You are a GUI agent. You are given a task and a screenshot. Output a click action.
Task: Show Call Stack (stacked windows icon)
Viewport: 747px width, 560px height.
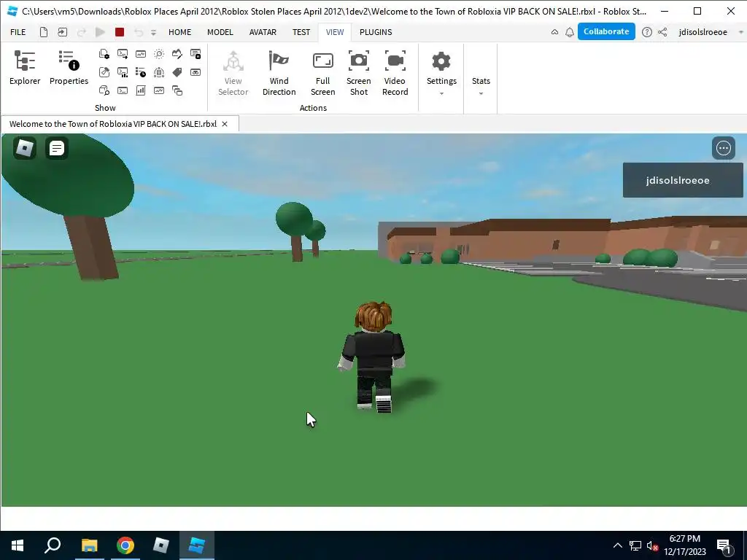[x=177, y=90]
